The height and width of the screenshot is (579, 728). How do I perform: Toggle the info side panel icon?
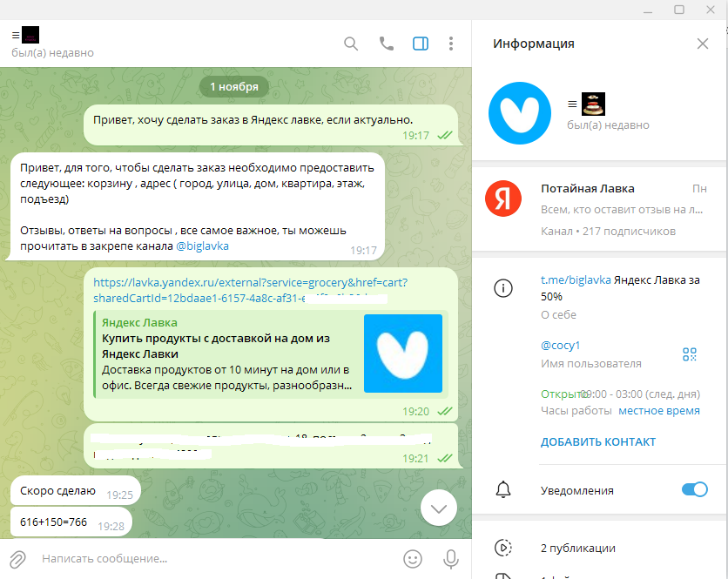pyautogui.click(x=421, y=44)
